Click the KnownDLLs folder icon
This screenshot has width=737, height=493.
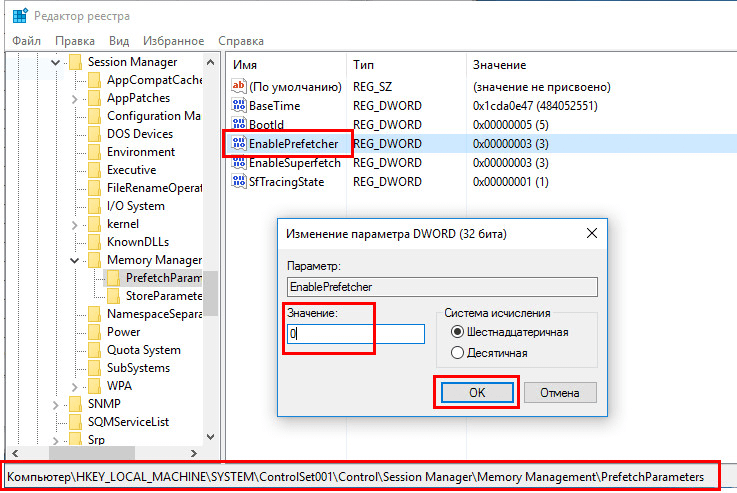point(94,242)
